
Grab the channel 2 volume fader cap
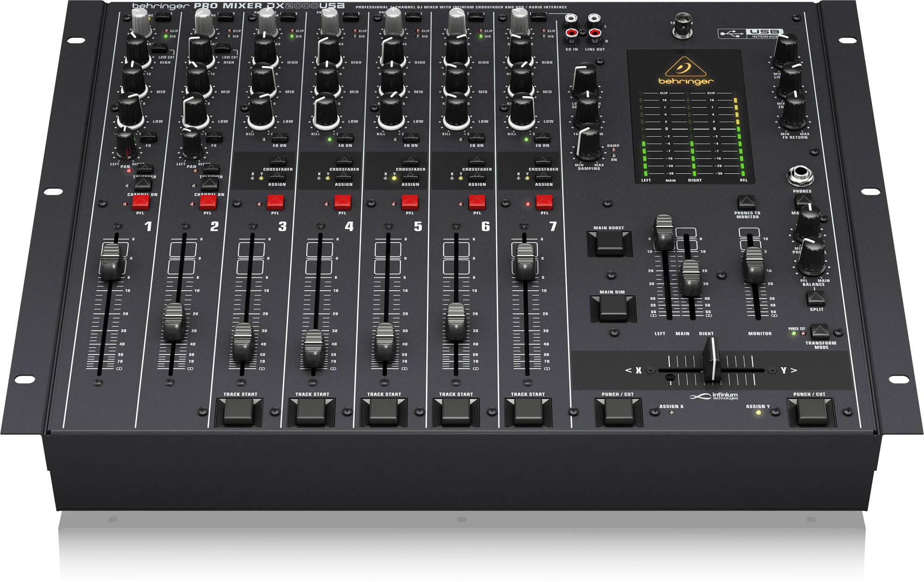pos(174,322)
